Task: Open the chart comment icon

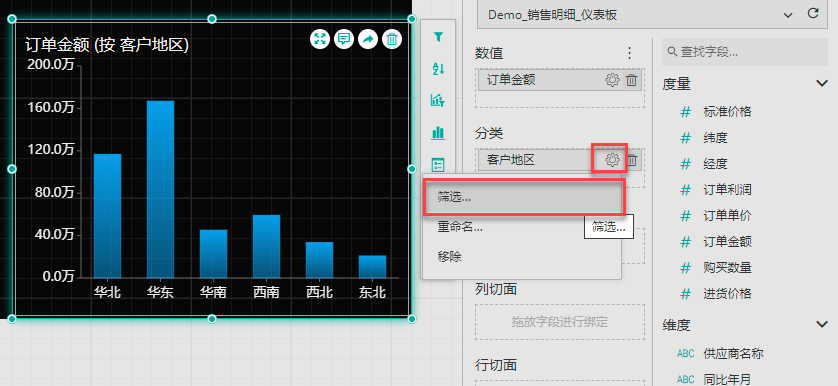Action: tap(344, 38)
